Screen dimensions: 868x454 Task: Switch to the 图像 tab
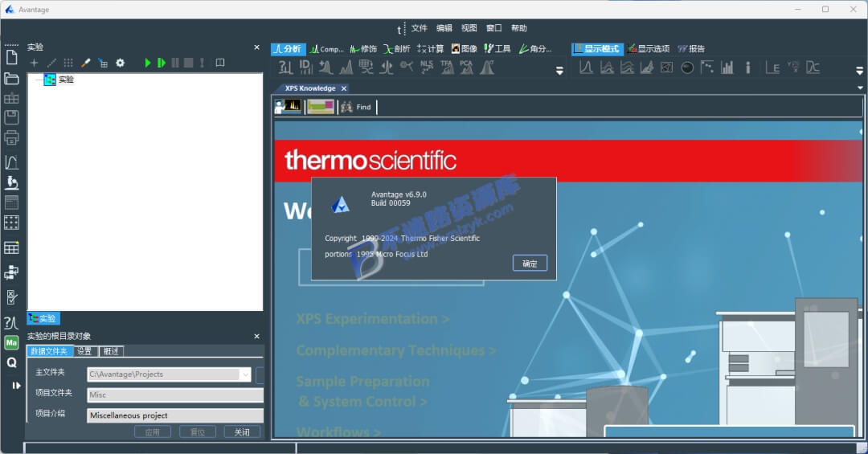(464, 49)
